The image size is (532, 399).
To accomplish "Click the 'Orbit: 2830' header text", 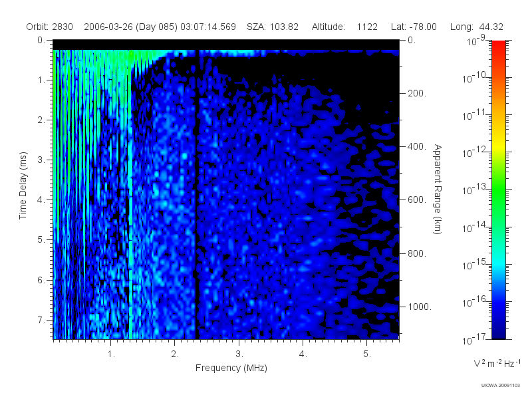I will pos(49,27).
